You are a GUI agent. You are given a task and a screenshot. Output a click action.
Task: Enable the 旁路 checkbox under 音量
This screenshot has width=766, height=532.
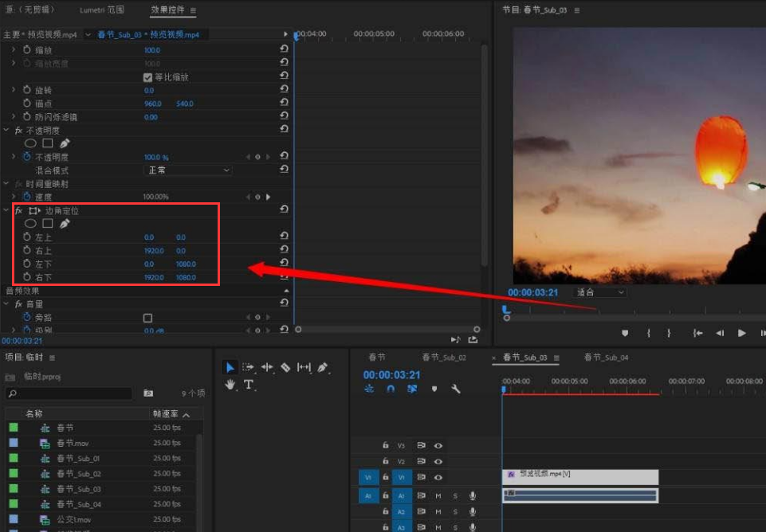point(147,318)
